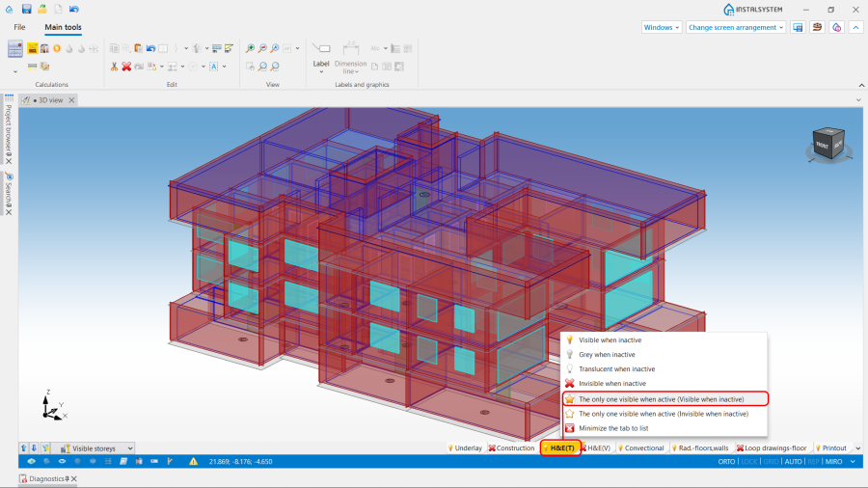The width and height of the screenshot is (868, 488).
Task: Toggle MIRO mode in status bar
Action: click(x=832, y=462)
